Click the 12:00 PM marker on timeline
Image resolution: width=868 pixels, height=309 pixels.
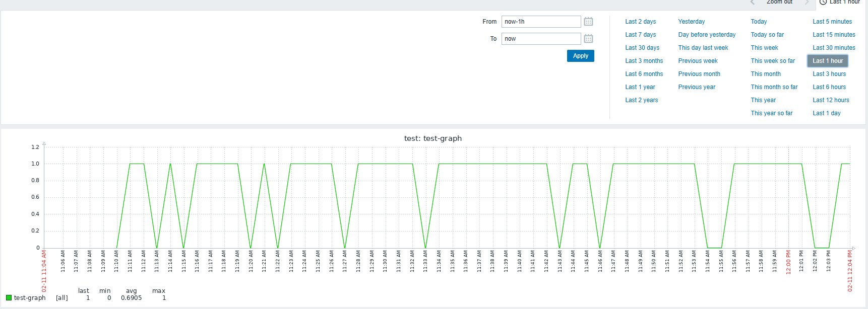(788, 262)
